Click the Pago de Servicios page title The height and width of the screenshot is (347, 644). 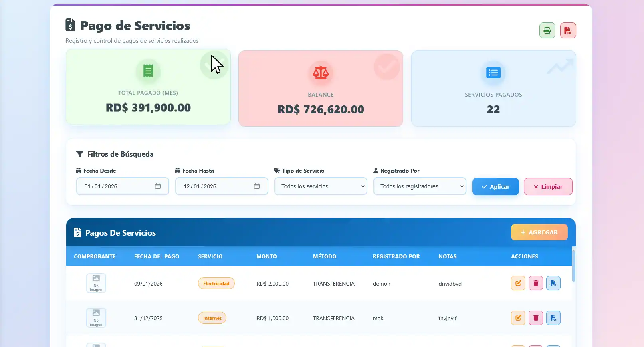click(135, 26)
